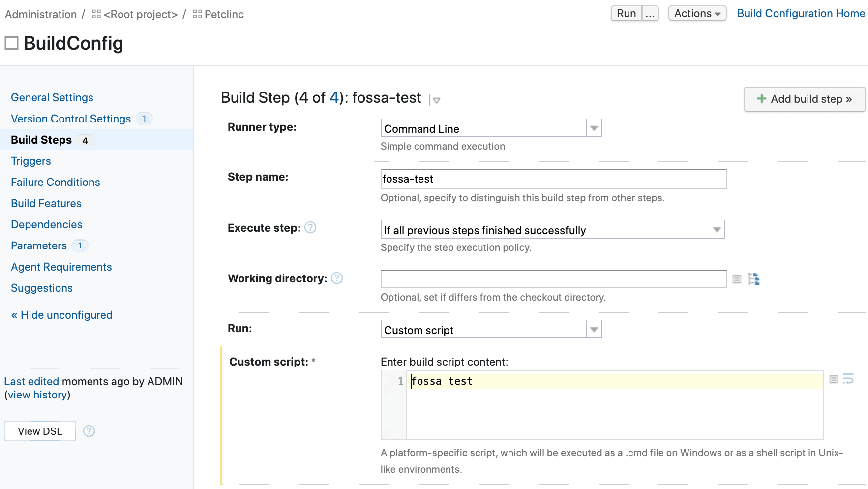Click line number 1 in script gutter
Image resolution: width=868 pixels, height=489 pixels.
tap(400, 381)
